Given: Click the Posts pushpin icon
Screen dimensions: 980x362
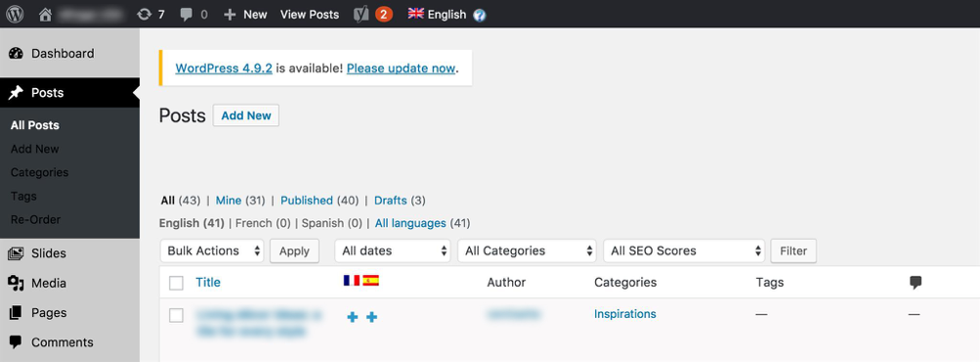Looking at the screenshot, I should 16,93.
